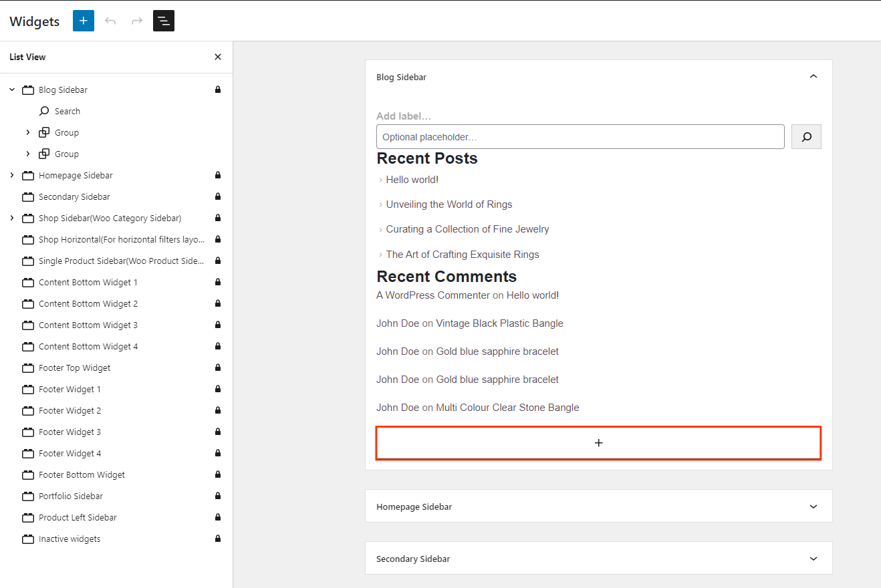Expand Shop Sidebar tree item
The width and height of the screenshot is (881, 588).
pyautogui.click(x=12, y=218)
